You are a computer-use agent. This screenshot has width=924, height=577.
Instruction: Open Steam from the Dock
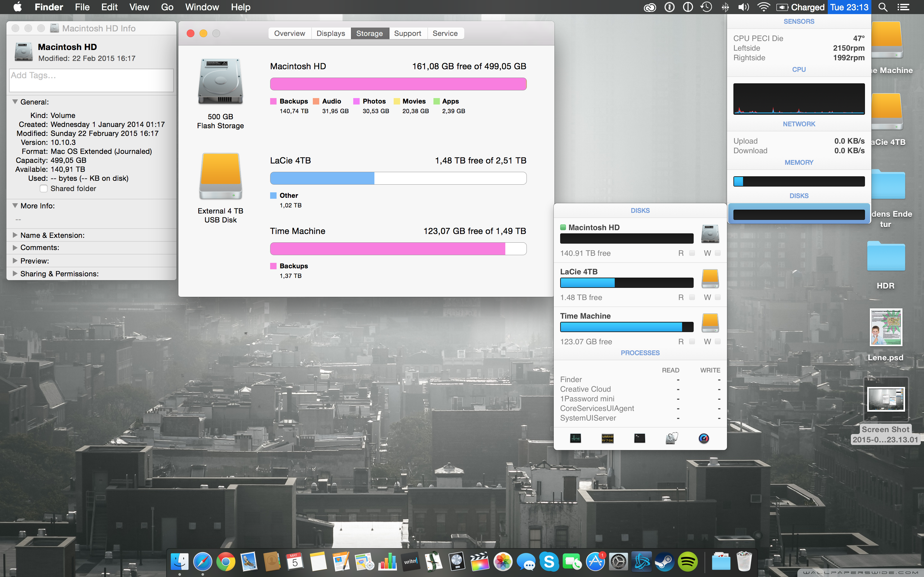pos(664,562)
